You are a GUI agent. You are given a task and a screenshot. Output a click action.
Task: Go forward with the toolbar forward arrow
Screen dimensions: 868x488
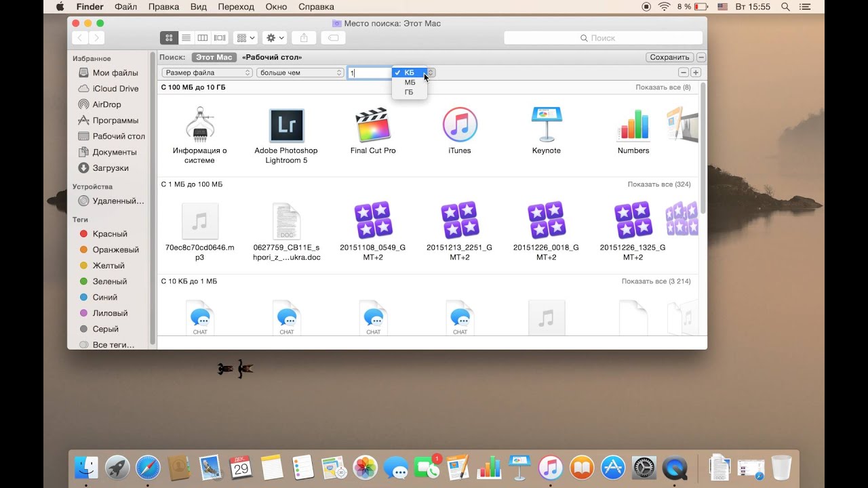(97, 38)
